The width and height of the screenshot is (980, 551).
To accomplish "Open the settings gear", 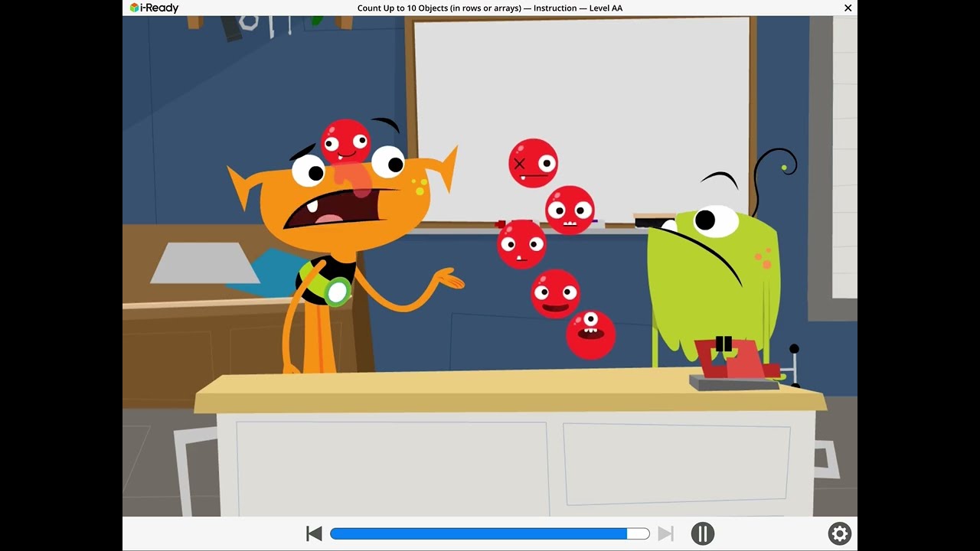I will [x=840, y=533].
